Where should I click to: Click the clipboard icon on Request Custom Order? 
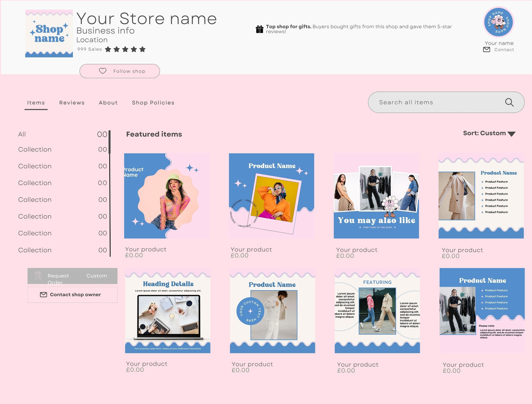[38, 275]
